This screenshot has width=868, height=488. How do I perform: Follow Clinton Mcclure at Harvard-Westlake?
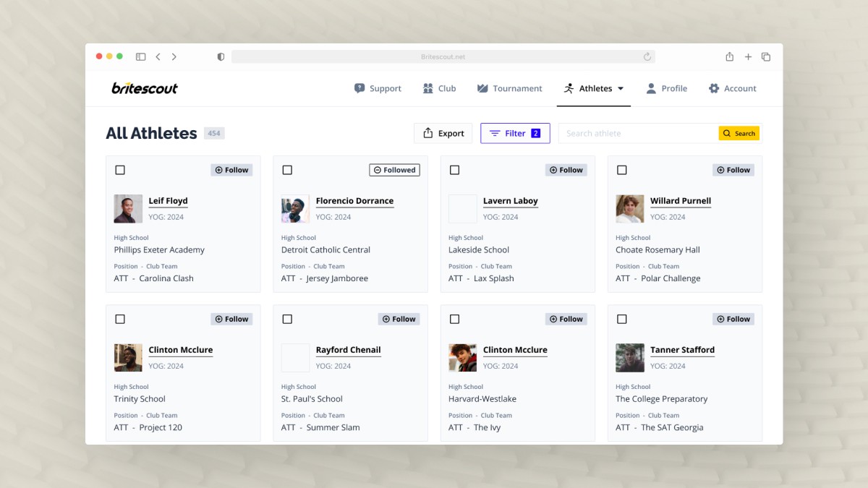(x=566, y=319)
